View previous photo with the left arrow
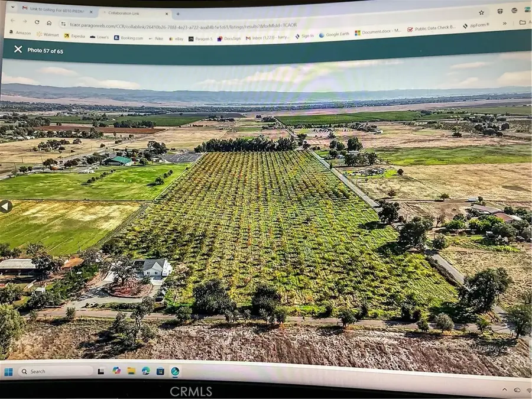Viewport: 532px width, 399px height. click(x=6, y=206)
